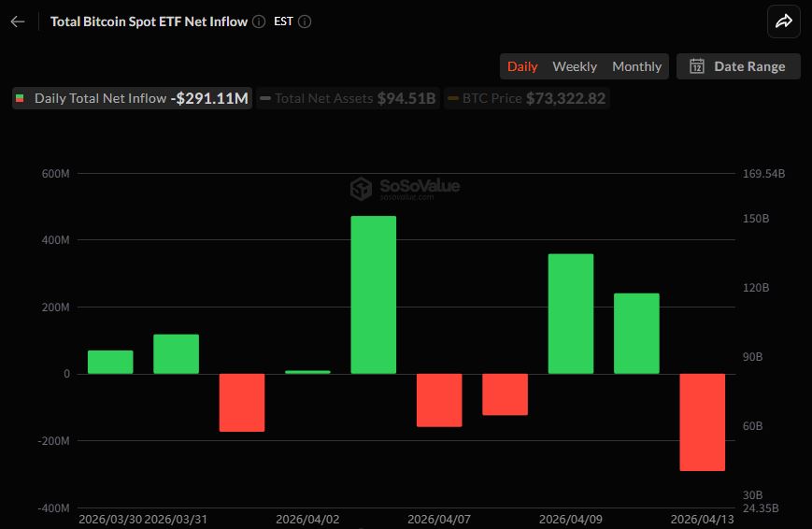
Task: Click the share arrow icon
Action: click(x=783, y=21)
